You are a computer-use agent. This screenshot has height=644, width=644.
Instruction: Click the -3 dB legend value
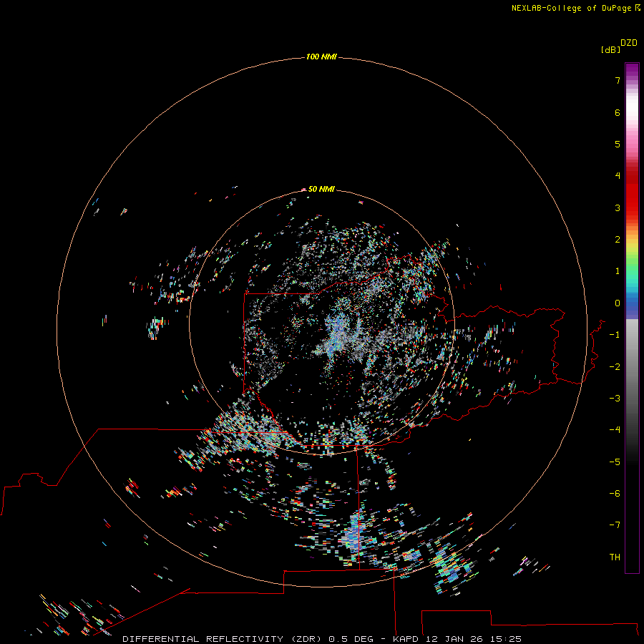[615, 399]
